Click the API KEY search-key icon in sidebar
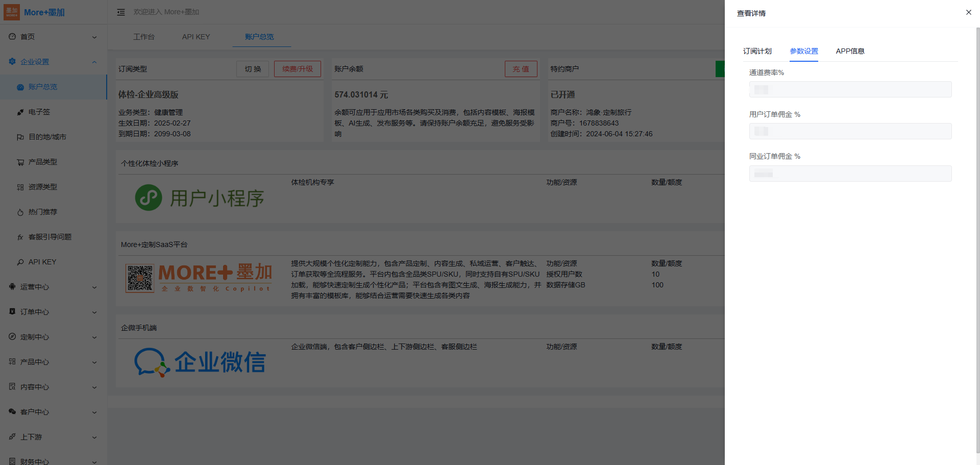This screenshot has height=465, width=980. 20,262
